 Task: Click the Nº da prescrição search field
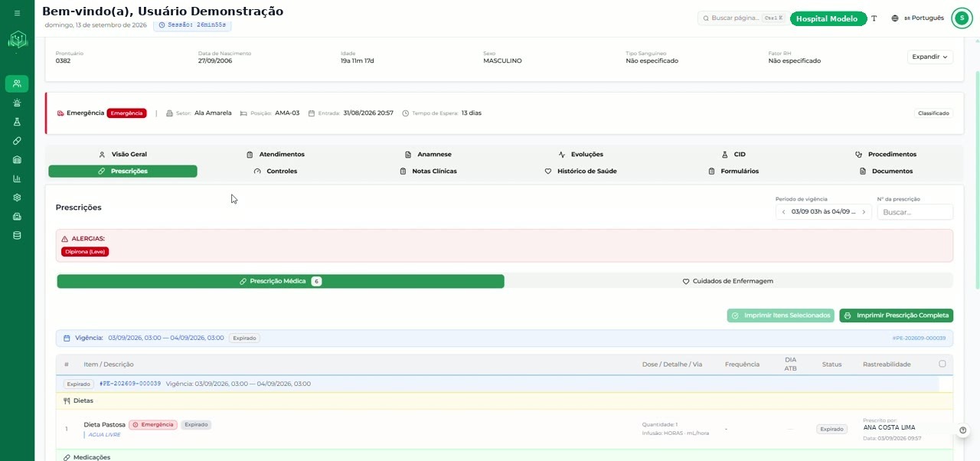tap(915, 212)
